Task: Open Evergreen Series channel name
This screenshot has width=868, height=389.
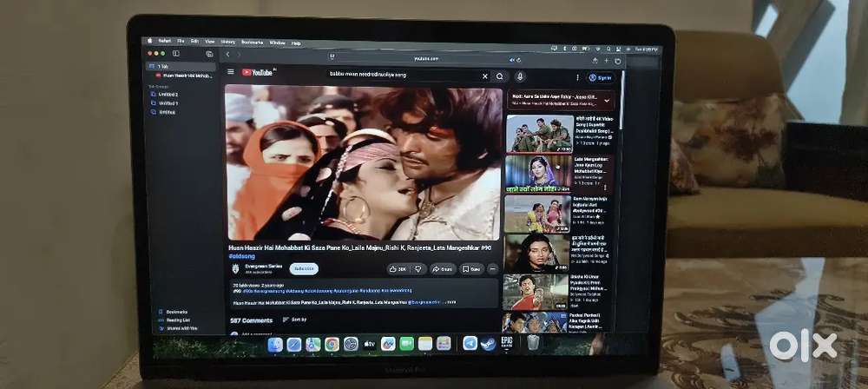Action: tap(264, 266)
